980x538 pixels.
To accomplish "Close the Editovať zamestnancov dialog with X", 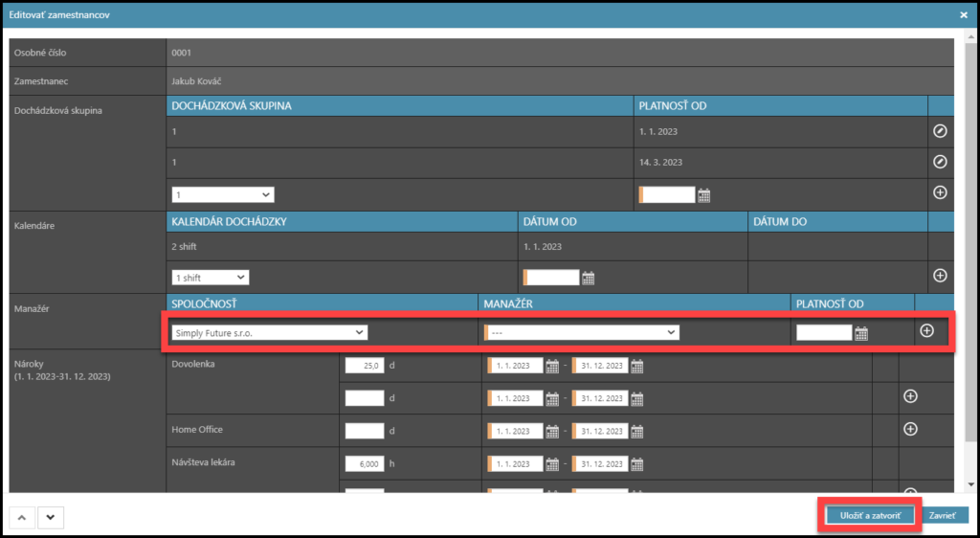I will pyautogui.click(x=963, y=14).
